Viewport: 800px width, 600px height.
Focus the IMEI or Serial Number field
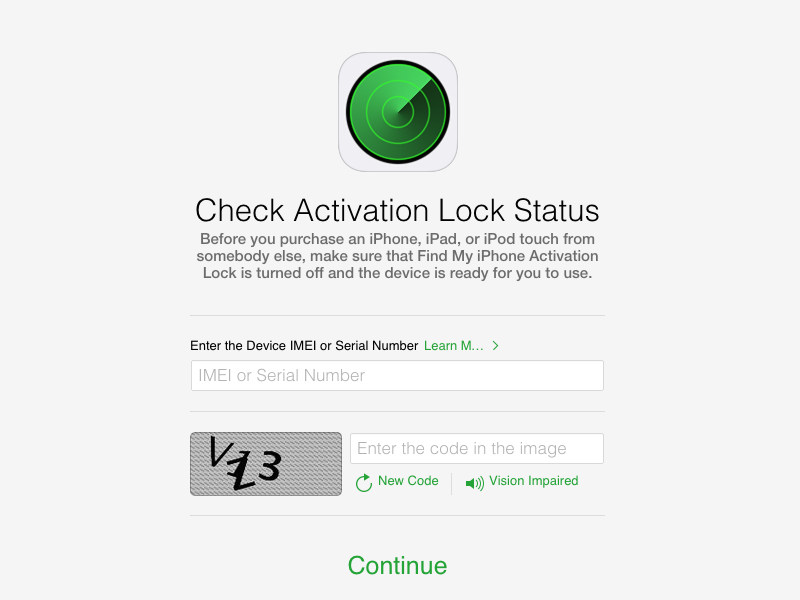[x=397, y=376]
